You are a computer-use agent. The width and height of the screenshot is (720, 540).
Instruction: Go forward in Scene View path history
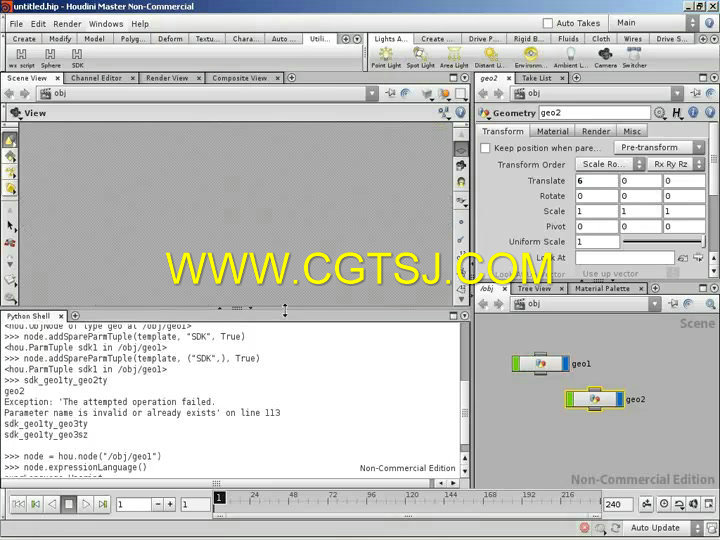coord(24,94)
